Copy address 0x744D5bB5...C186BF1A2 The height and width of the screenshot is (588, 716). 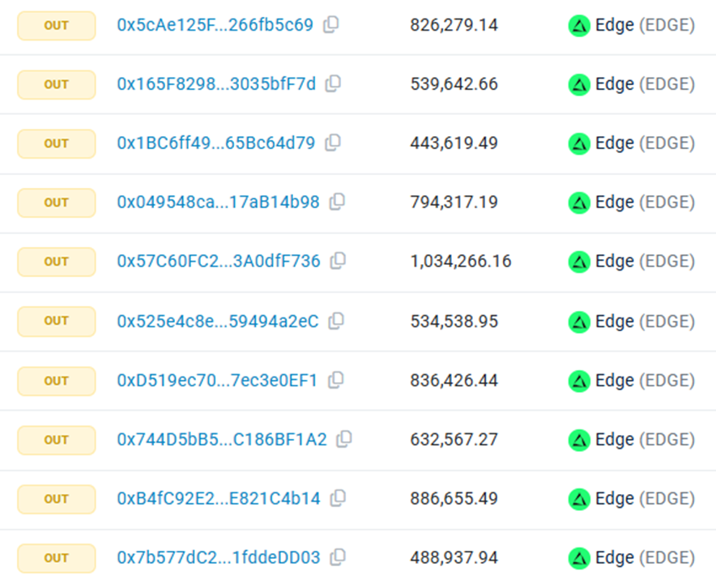click(x=344, y=439)
